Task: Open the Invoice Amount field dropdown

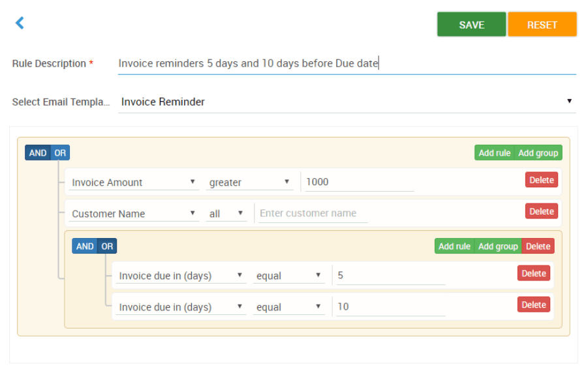Action: [x=134, y=183]
